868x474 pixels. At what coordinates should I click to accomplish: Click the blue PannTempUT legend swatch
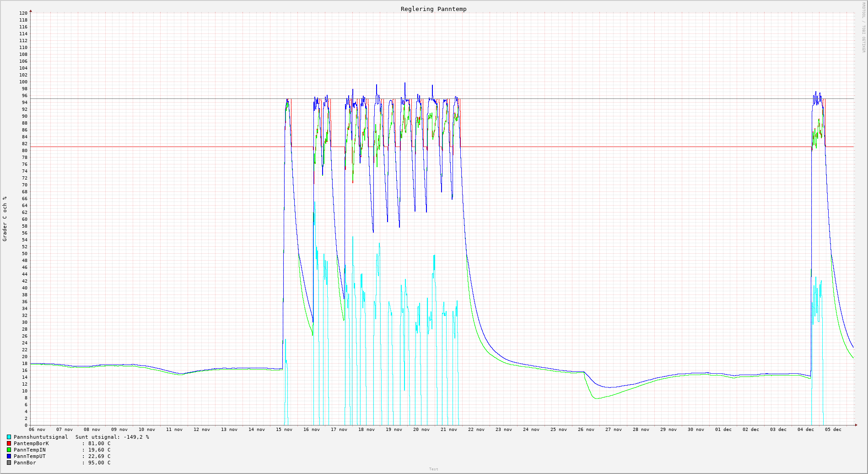point(9,457)
